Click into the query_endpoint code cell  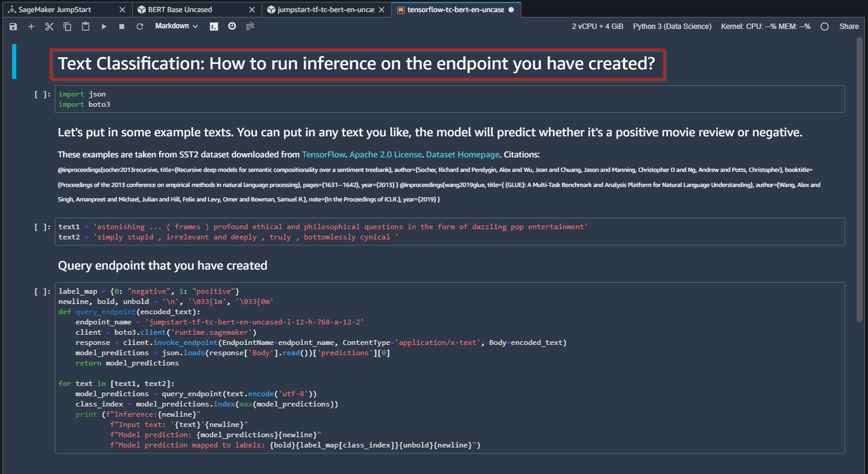[x=450, y=368]
